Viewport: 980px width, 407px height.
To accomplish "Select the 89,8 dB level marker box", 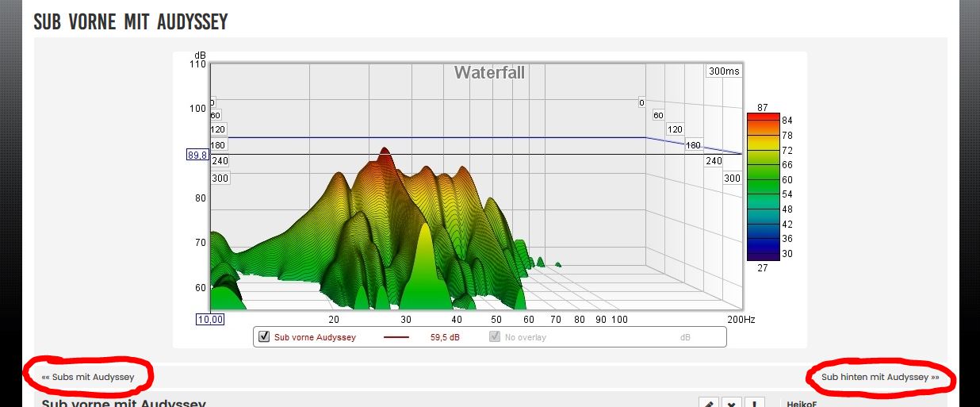I will pyautogui.click(x=197, y=155).
